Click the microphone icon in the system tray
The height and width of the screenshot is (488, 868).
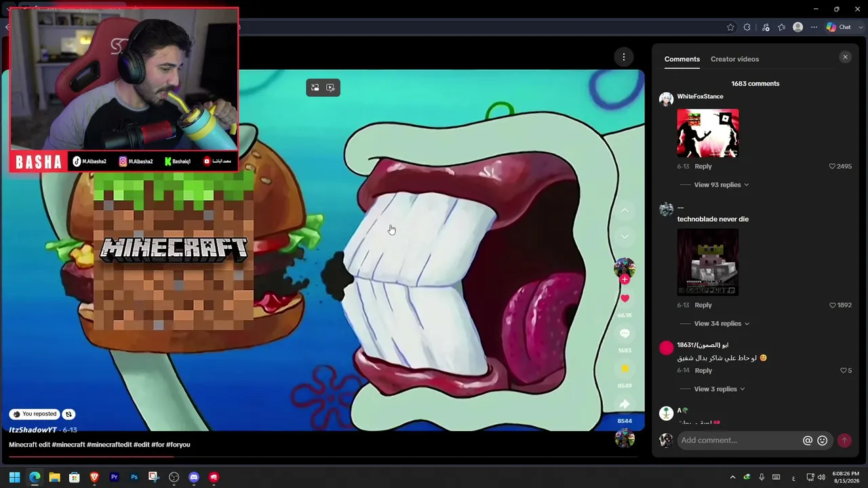[x=762, y=477]
